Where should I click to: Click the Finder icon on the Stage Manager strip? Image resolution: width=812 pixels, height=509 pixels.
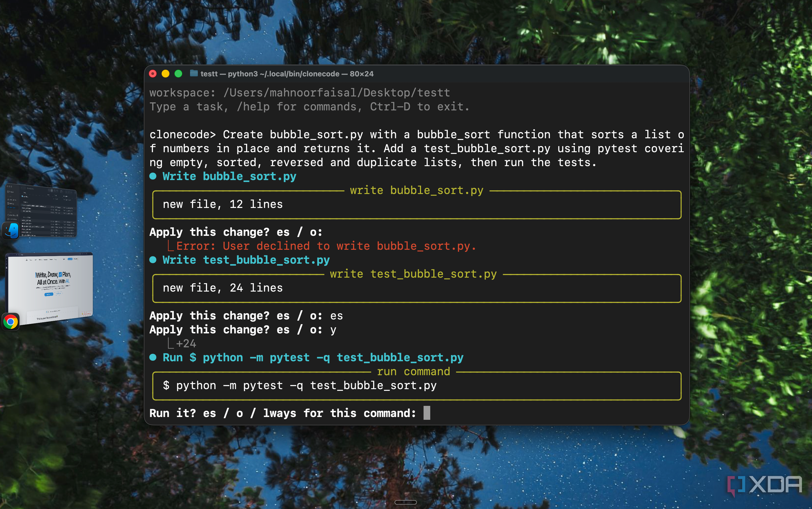pos(11,231)
